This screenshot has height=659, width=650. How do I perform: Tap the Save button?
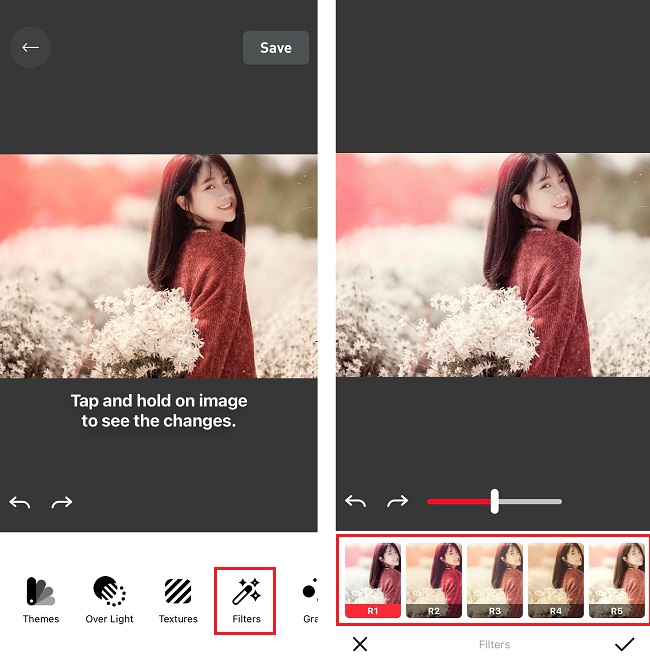276,47
